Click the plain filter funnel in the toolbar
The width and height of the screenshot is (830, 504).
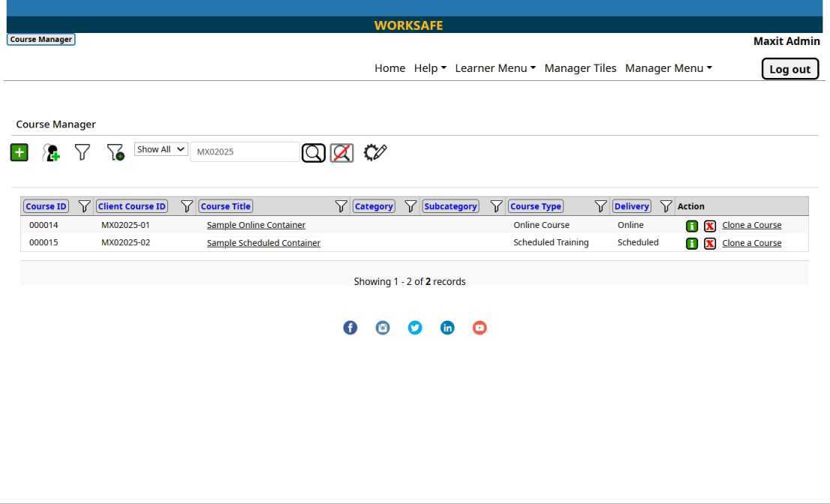click(83, 152)
